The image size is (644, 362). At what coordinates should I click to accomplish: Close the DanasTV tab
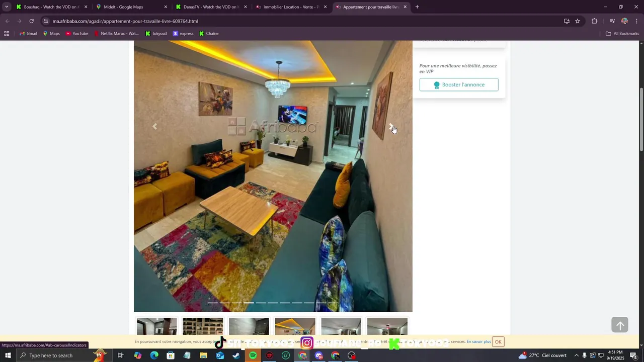click(245, 7)
